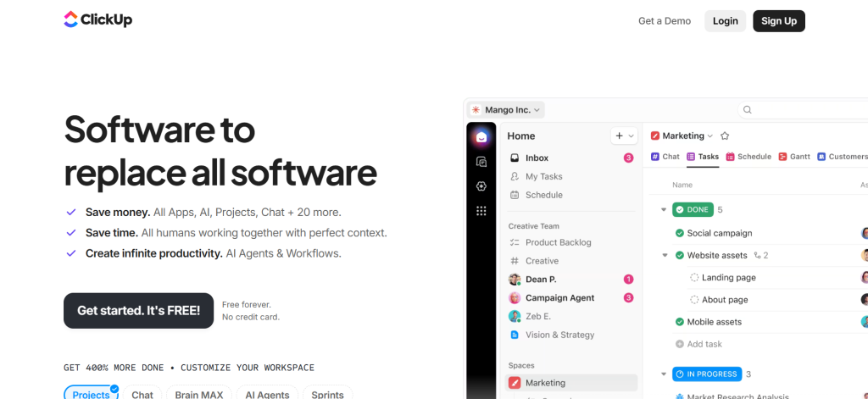The height and width of the screenshot is (399, 868).
Task: Click the ClickUp logo in header
Action: tap(98, 19)
